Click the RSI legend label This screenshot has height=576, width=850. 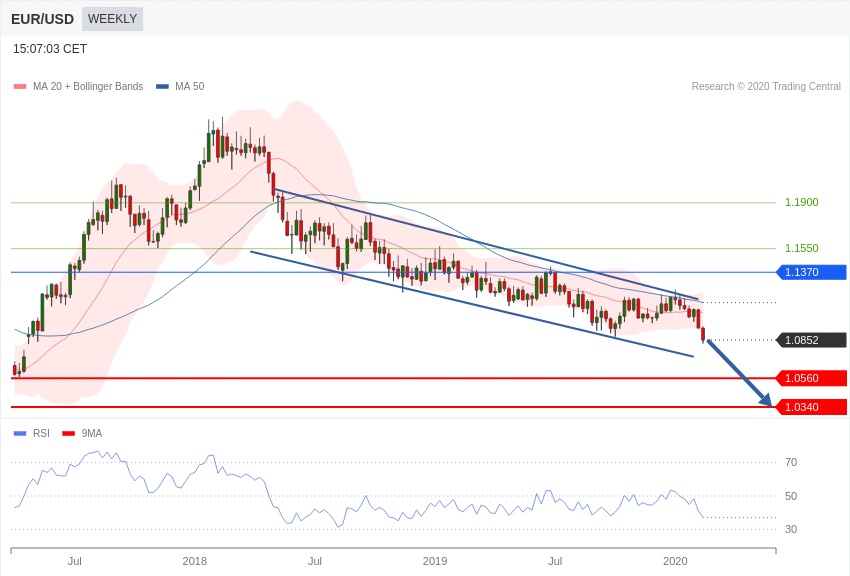click(x=41, y=433)
